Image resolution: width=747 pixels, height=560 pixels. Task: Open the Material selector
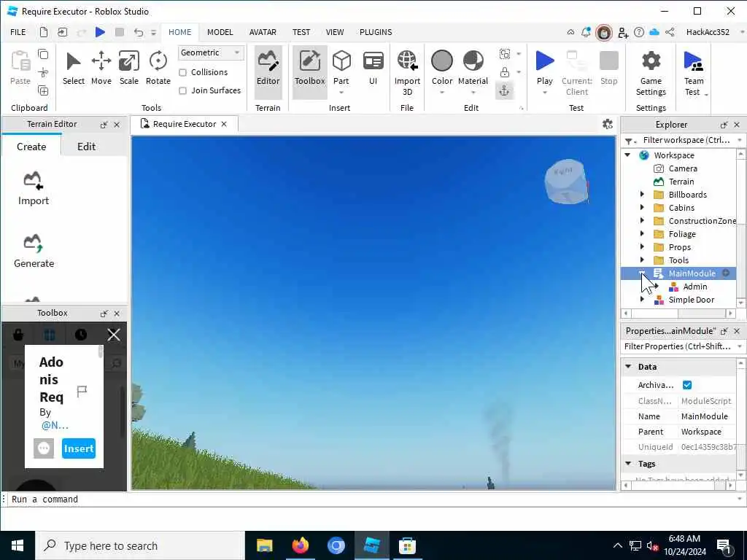[473, 68]
